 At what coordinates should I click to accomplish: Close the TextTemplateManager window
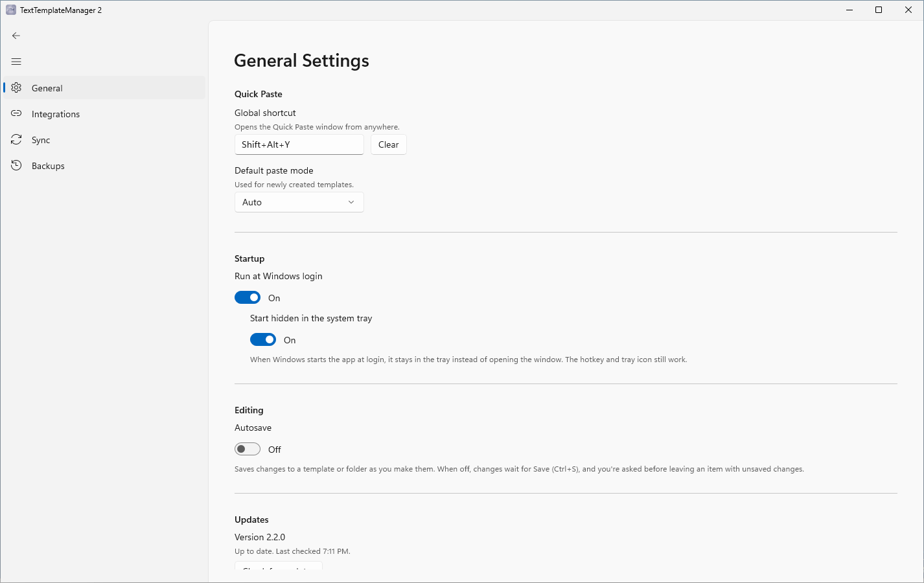[x=908, y=10]
